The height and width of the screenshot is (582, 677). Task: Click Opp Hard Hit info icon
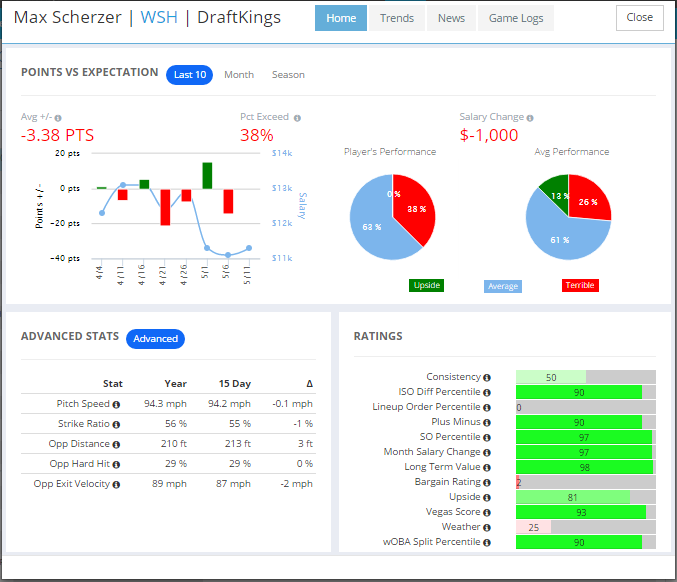[116, 465]
